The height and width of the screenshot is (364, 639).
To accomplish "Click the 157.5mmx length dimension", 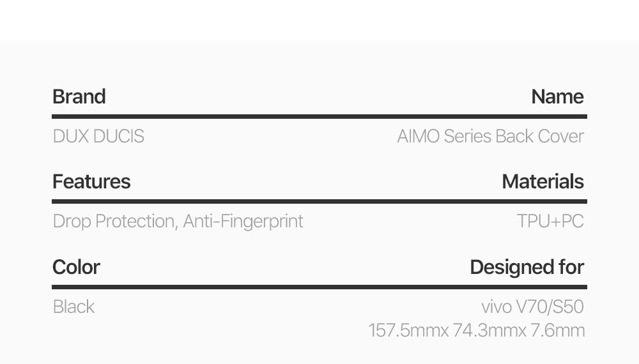I will click(x=408, y=330).
